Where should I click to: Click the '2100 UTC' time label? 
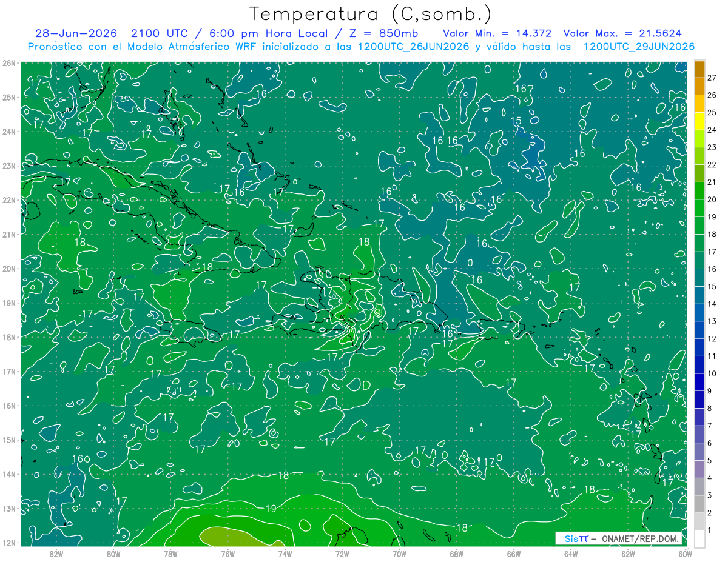click(x=160, y=33)
